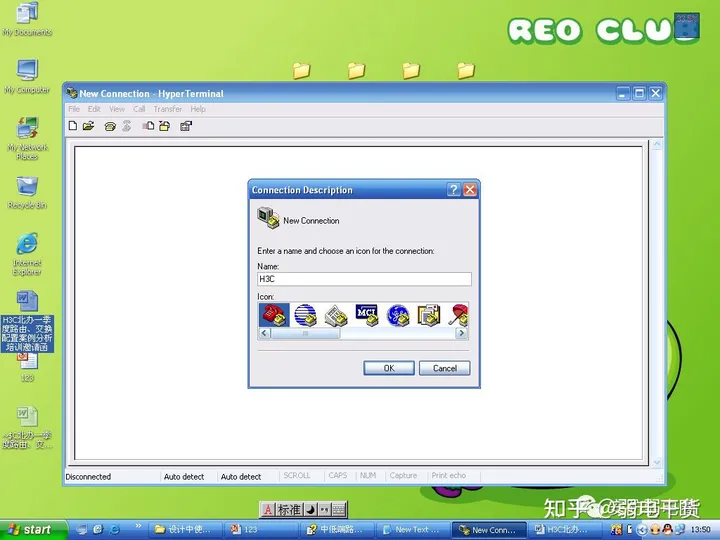Viewport: 720px width, 540px height.
Task: Click the IME soft keyboard icon
Action: pyautogui.click(x=338, y=509)
